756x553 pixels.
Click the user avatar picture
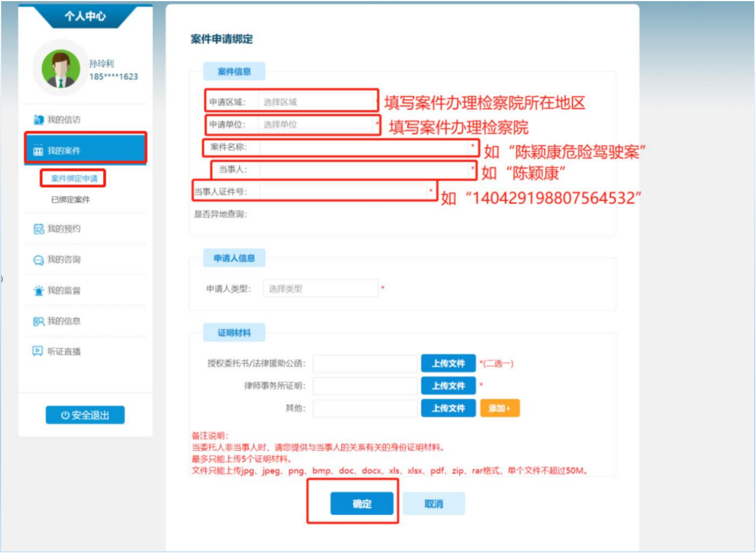click(61, 69)
